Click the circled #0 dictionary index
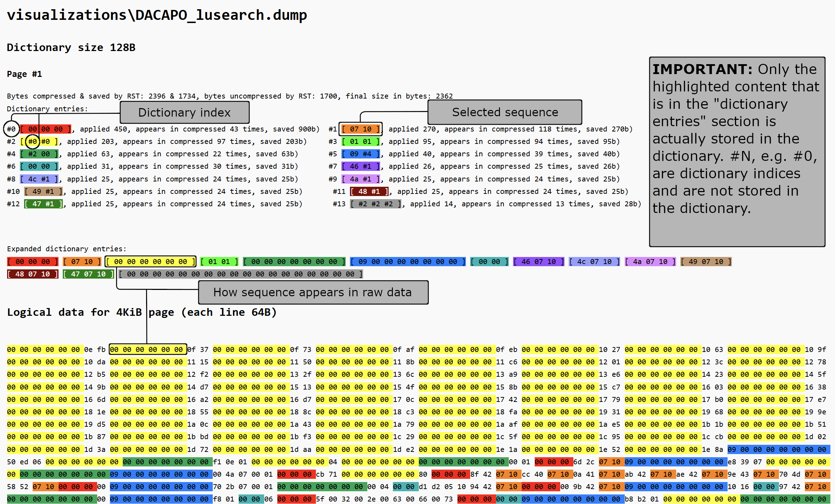 (x=11, y=129)
